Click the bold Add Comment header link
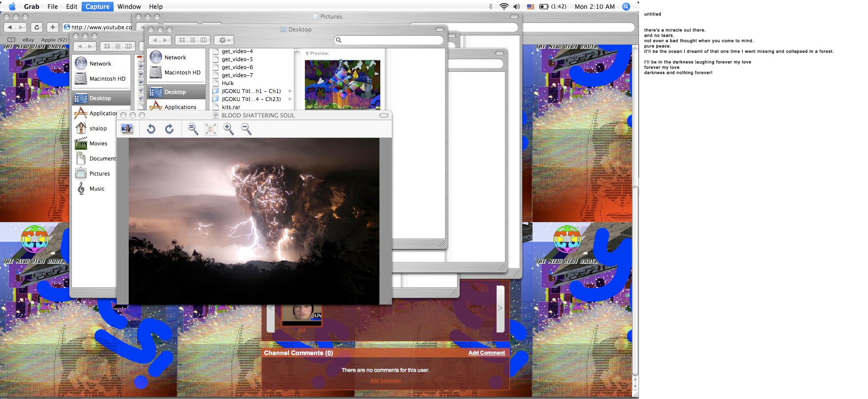This screenshot has height=399, width=868. pyautogui.click(x=486, y=353)
